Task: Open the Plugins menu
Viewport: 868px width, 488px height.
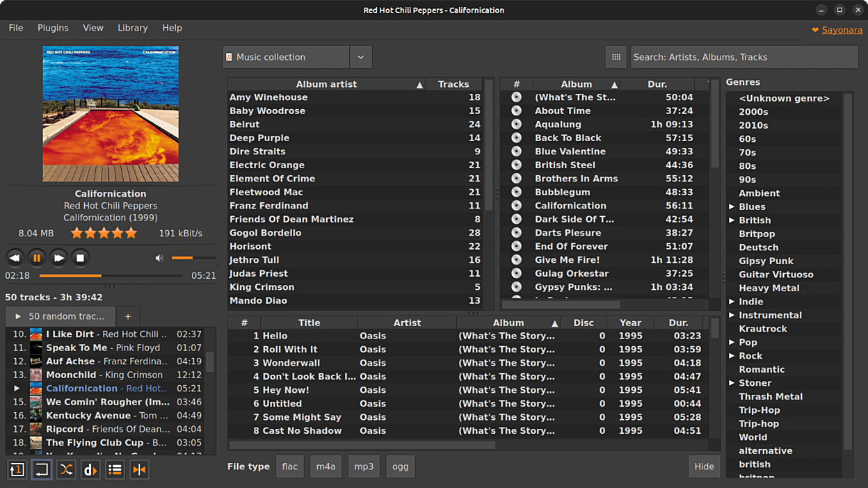Action: 53,28
